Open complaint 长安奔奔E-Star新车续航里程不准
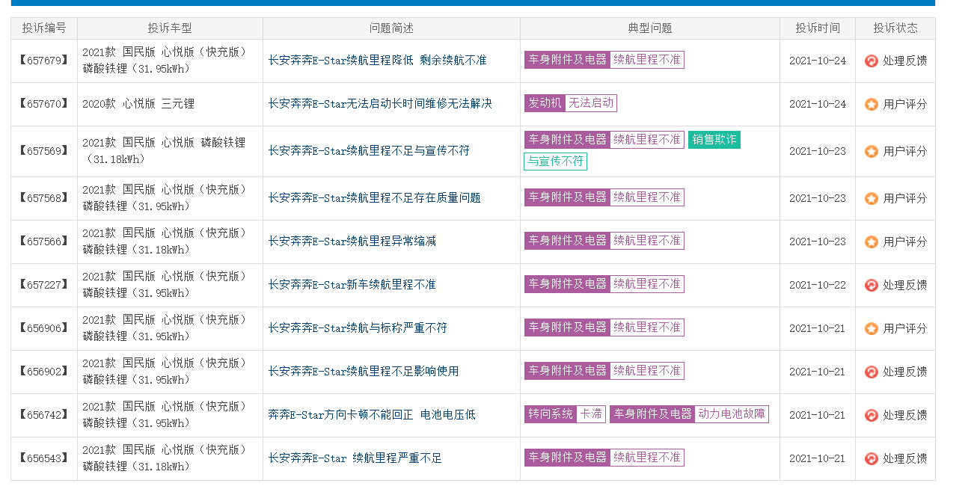This screenshot has height=492, width=980. point(352,284)
